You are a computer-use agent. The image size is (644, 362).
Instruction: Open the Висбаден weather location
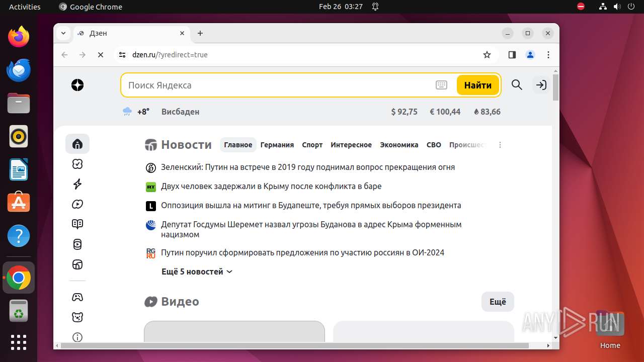pos(180,112)
